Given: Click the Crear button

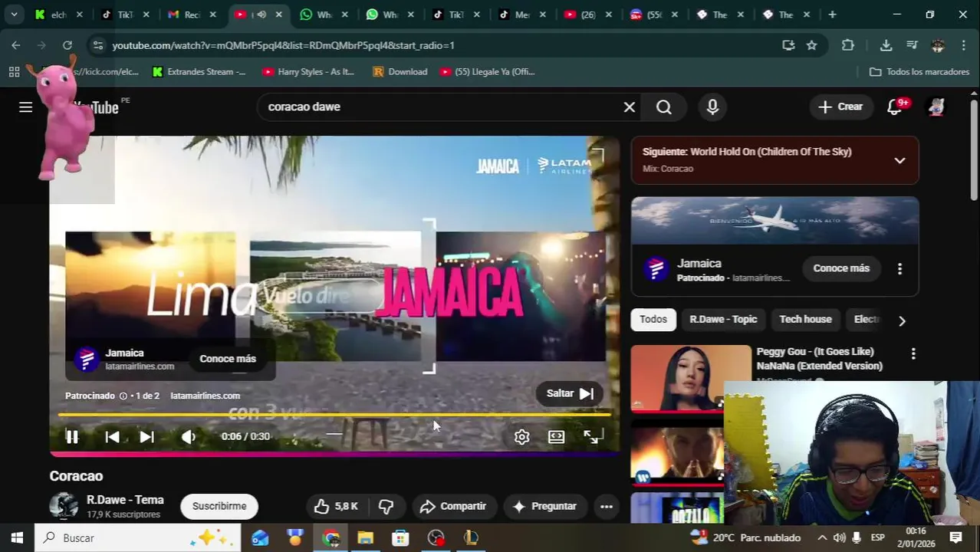Looking at the screenshot, I should coord(841,107).
